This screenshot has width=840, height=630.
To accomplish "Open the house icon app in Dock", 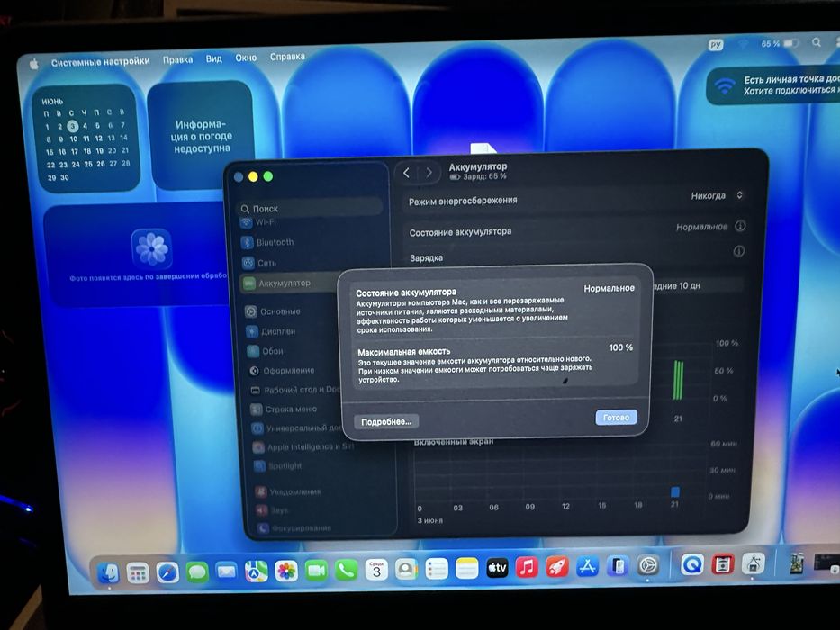I will coord(753,563).
